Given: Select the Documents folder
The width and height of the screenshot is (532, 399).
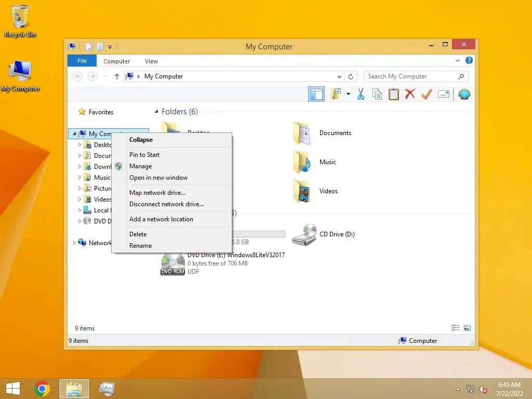Looking at the screenshot, I should (x=322, y=133).
